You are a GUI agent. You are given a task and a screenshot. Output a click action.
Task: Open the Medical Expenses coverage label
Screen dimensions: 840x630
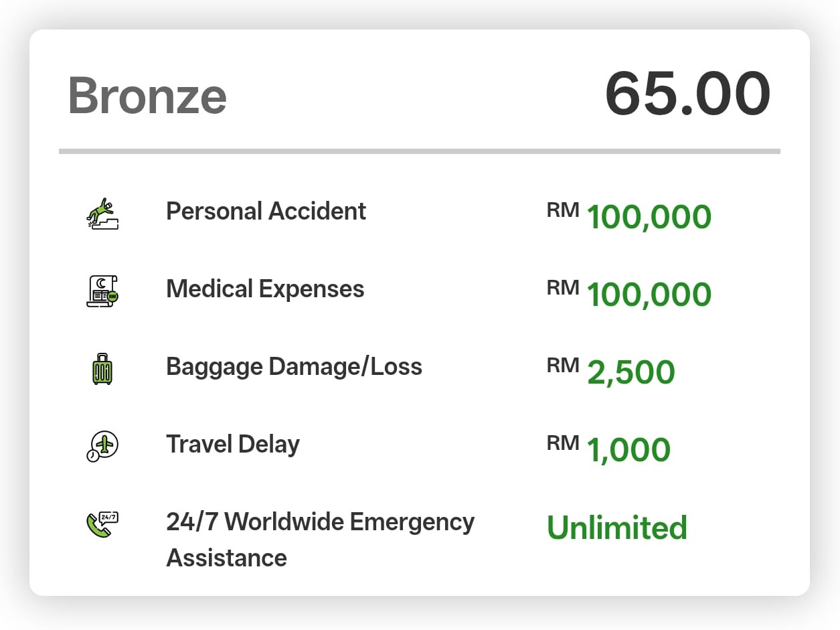265,289
